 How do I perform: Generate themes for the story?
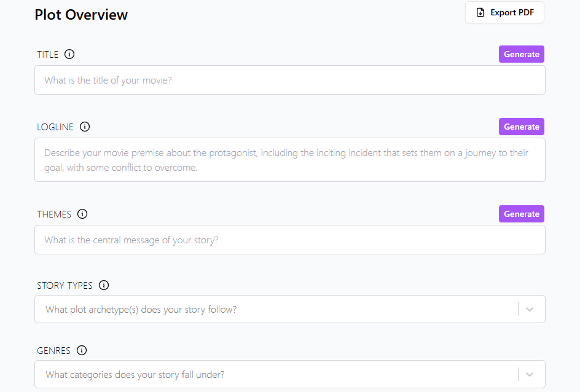pyautogui.click(x=521, y=214)
